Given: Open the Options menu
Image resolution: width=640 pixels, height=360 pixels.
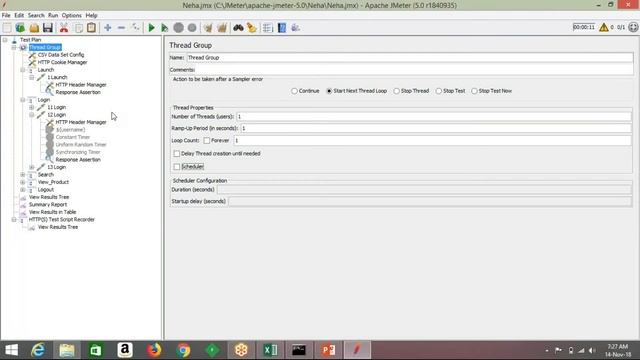Looking at the screenshot, I should (72, 15).
